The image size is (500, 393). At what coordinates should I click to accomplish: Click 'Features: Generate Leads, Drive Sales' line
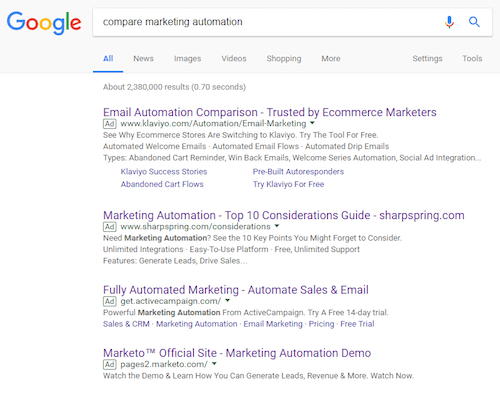click(175, 261)
